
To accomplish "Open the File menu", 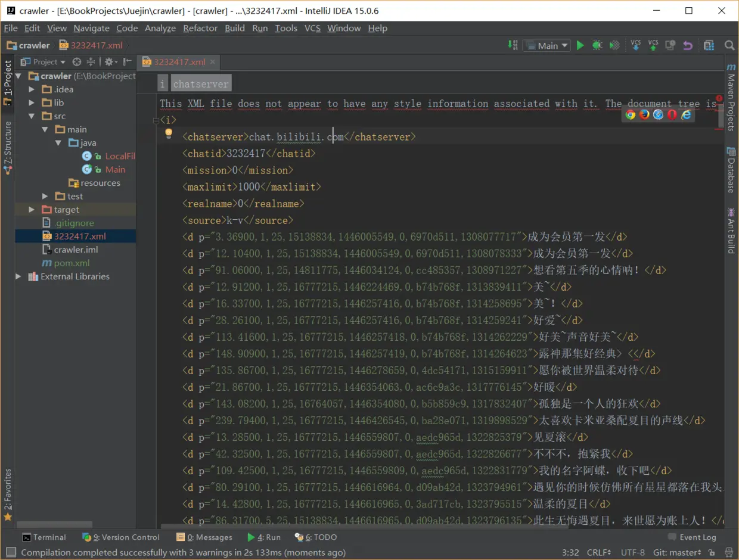I will (x=11, y=28).
